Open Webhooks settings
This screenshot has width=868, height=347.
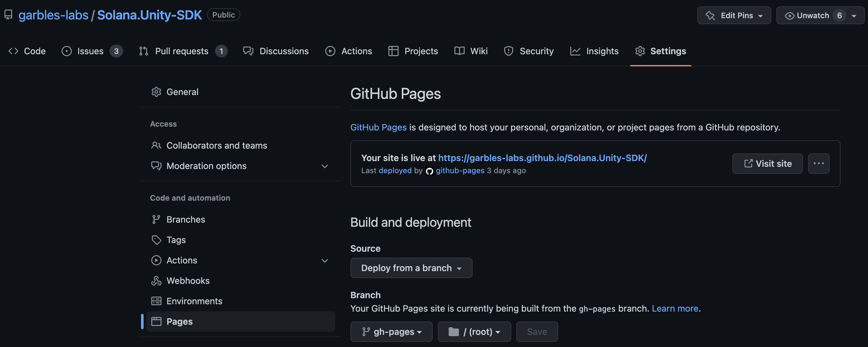tap(240, 280)
